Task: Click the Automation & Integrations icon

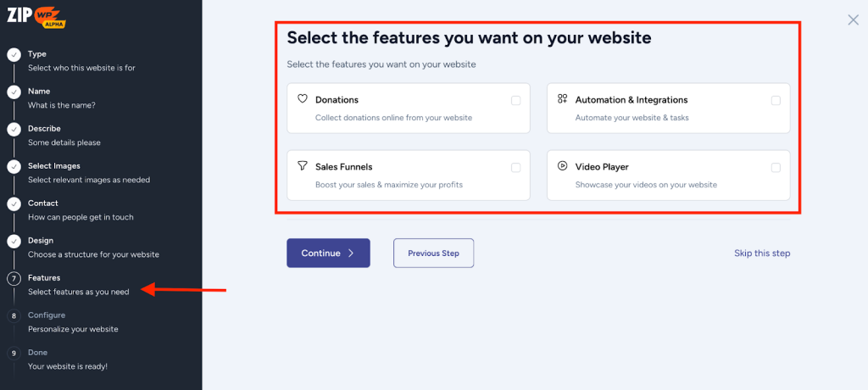Action: pyautogui.click(x=562, y=99)
